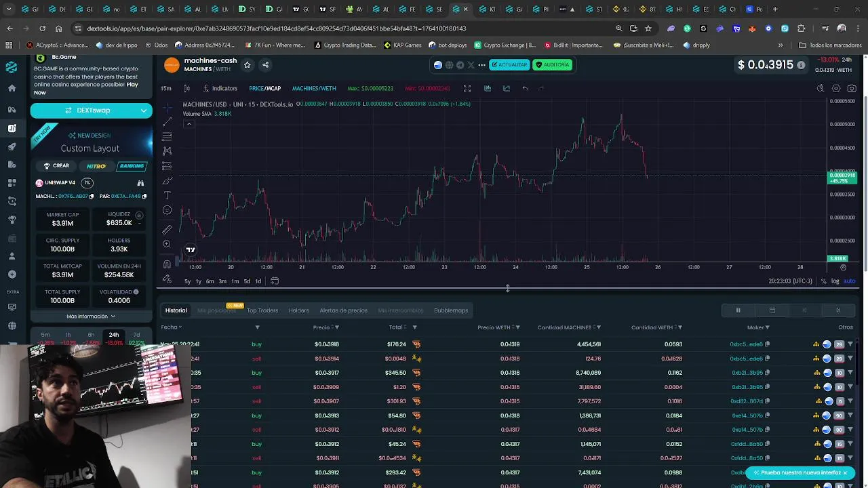Filter trades by Precio WETH column
Image resolution: width=868 pixels, height=488 pixels.
518,327
